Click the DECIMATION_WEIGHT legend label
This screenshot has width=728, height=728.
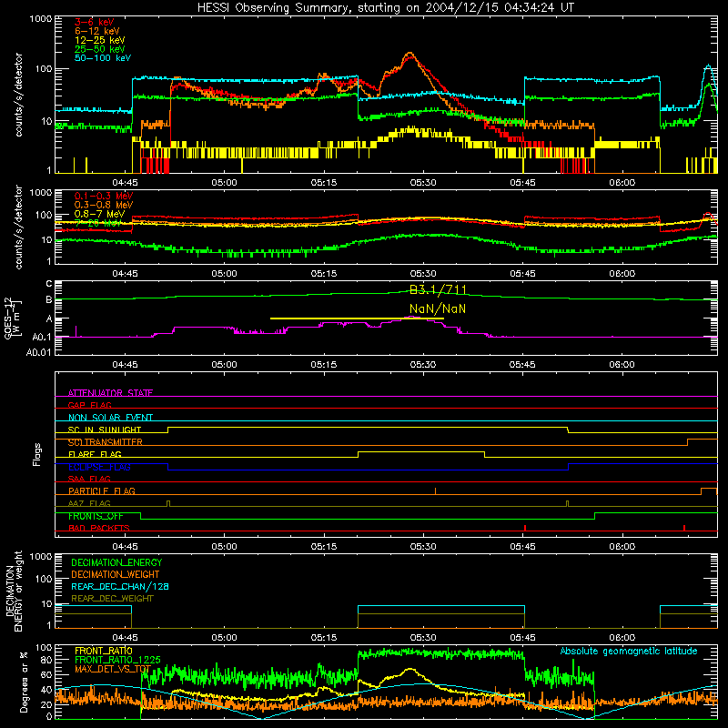116,574
